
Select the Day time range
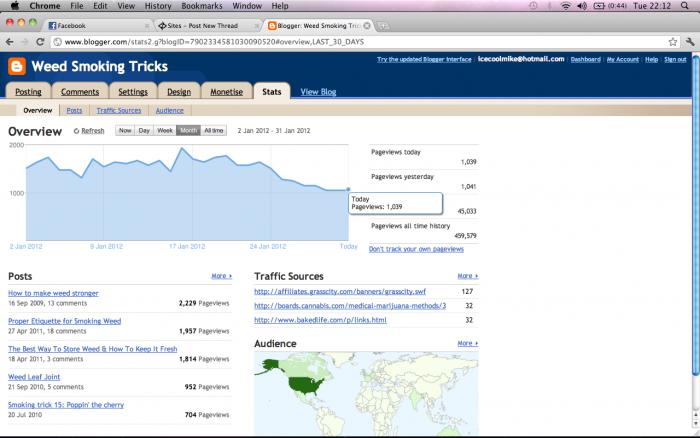click(x=144, y=130)
